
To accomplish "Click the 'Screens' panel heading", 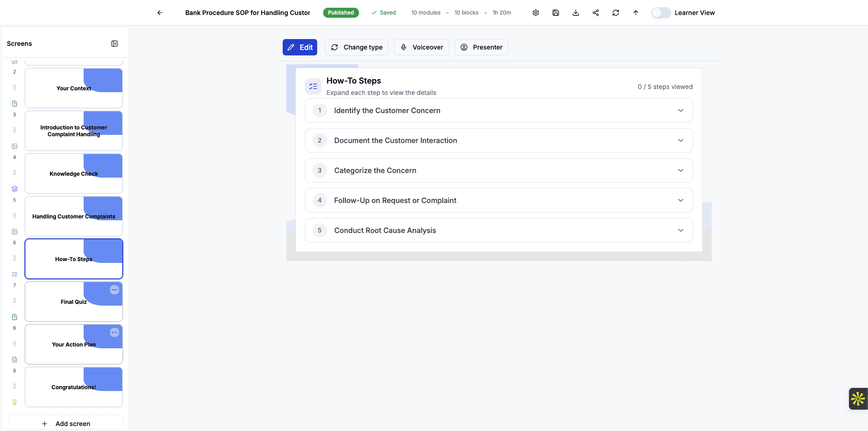I will coord(20,44).
